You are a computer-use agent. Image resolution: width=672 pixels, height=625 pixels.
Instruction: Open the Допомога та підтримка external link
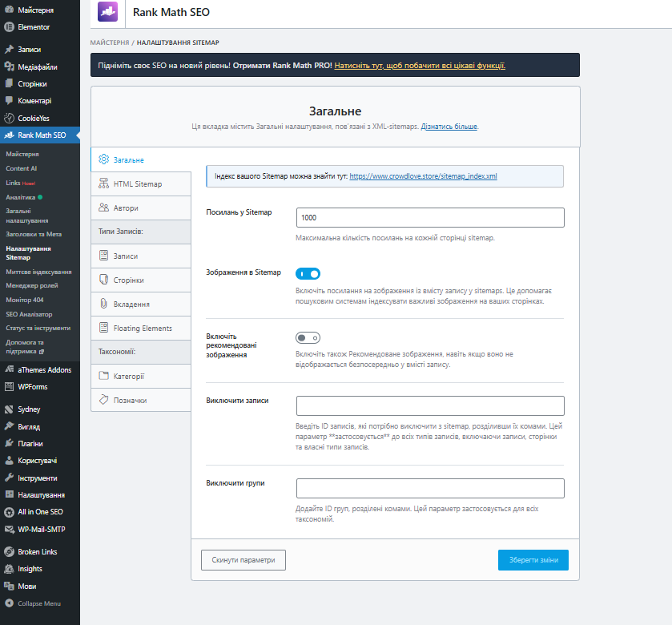25,347
